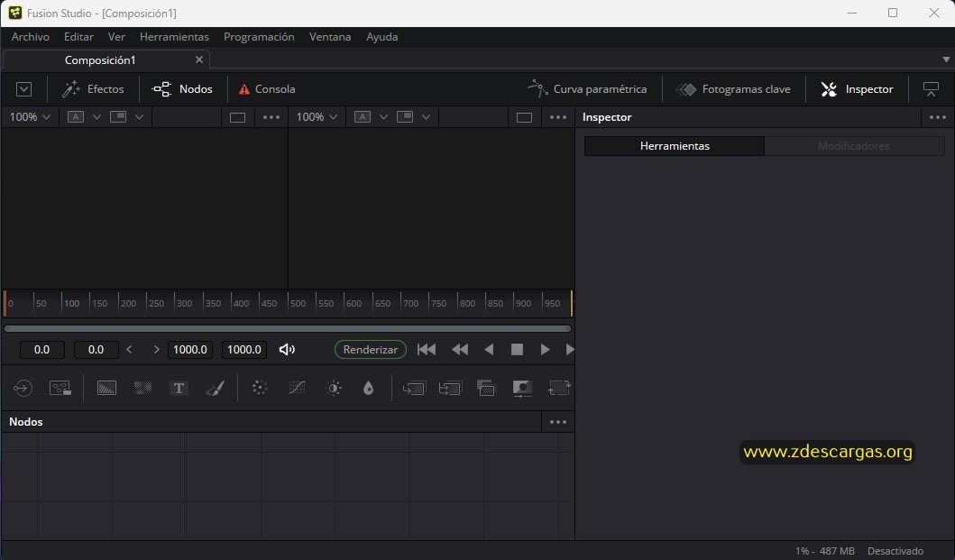Mute audio with the speaker icon
The width and height of the screenshot is (955, 560).
[287, 350]
